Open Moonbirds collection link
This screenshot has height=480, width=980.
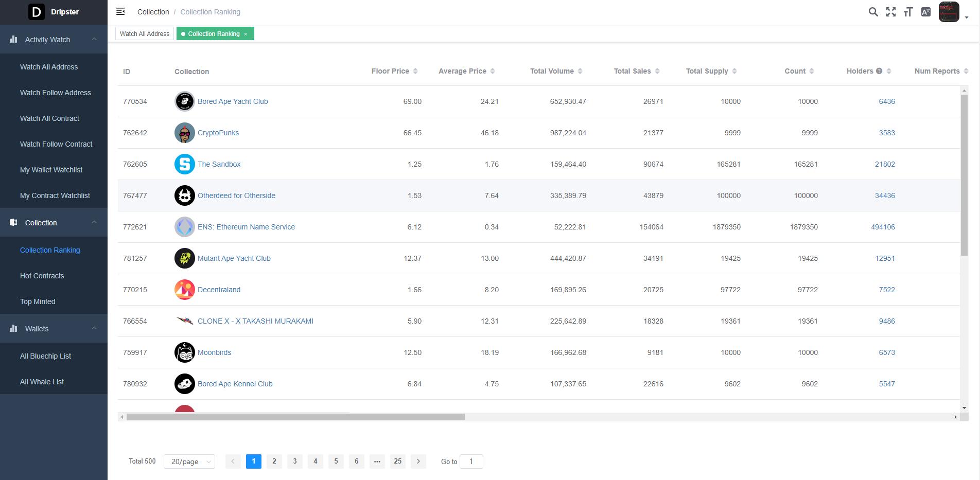tap(215, 352)
